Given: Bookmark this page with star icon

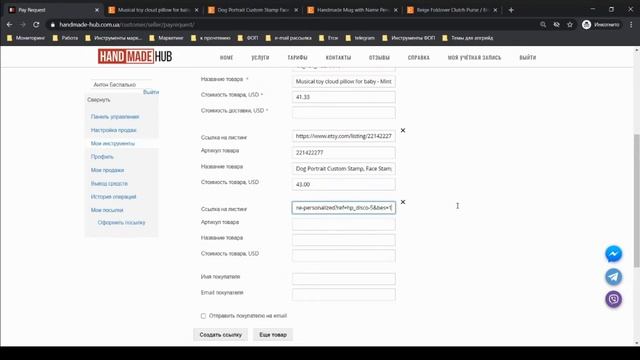Looking at the screenshot, I should (570, 24).
